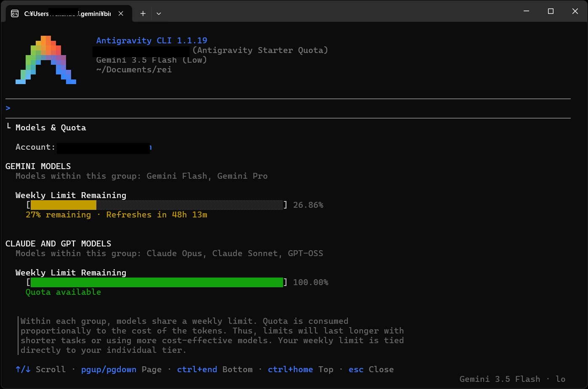This screenshot has width=588, height=389.
Task: Click the Models & Quota heading
Action: pos(51,127)
